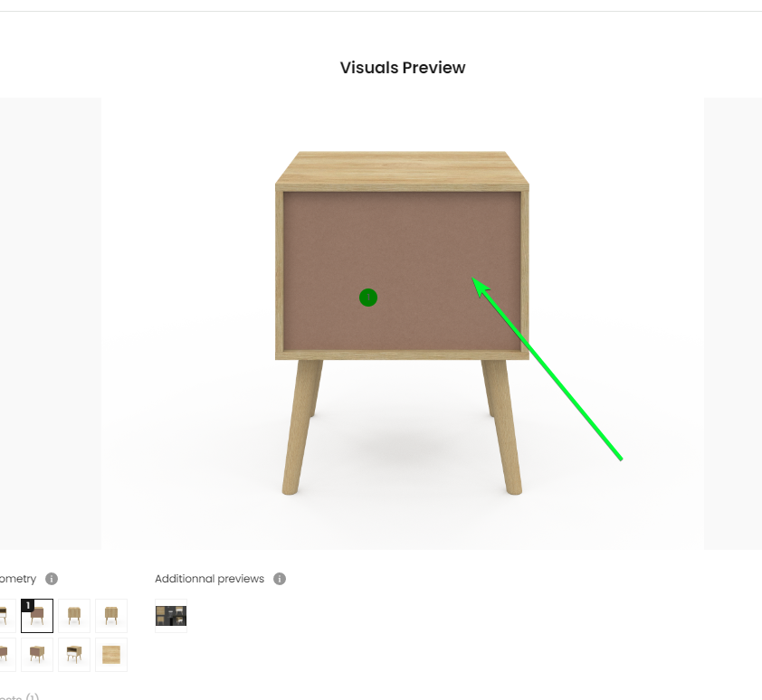The image size is (762, 700).
Task: Select the flat wood texture square thumbnail
Action: [x=111, y=655]
